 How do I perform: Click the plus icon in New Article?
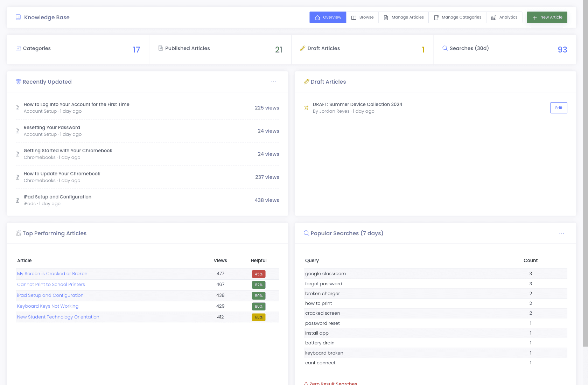point(535,17)
